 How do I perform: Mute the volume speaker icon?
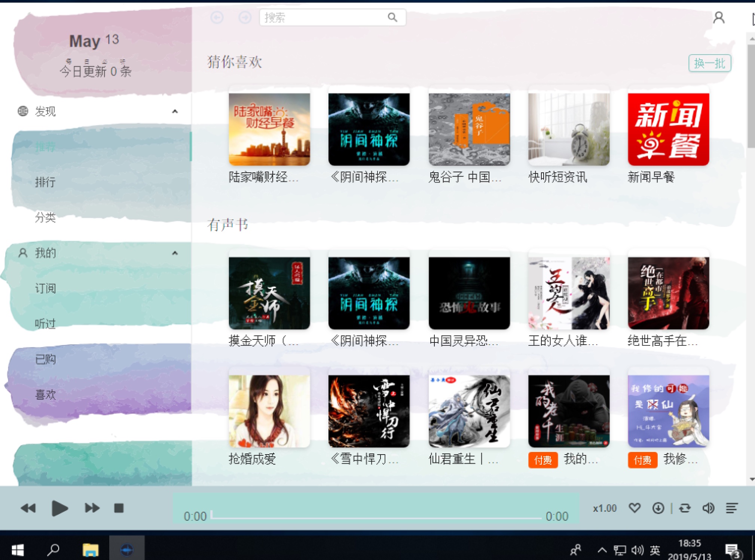point(708,508)
